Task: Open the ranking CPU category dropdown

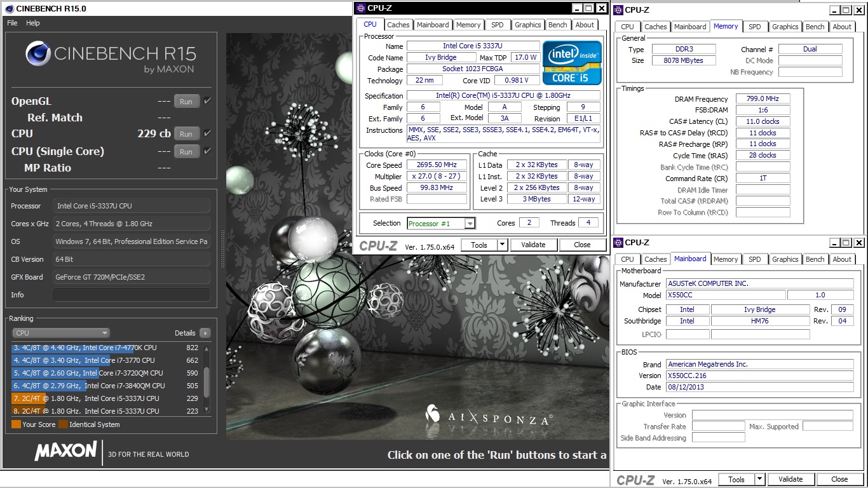Action: [61, 333]
